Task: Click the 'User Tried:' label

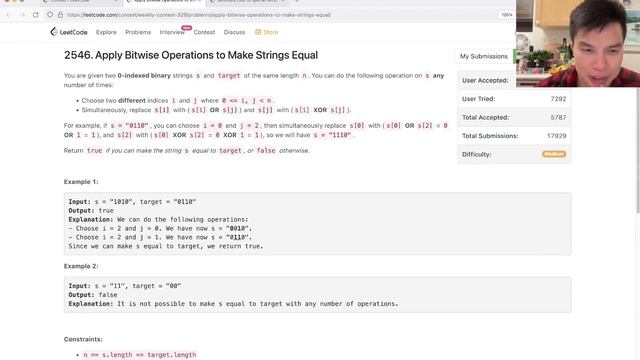Action: pos(478,99)
